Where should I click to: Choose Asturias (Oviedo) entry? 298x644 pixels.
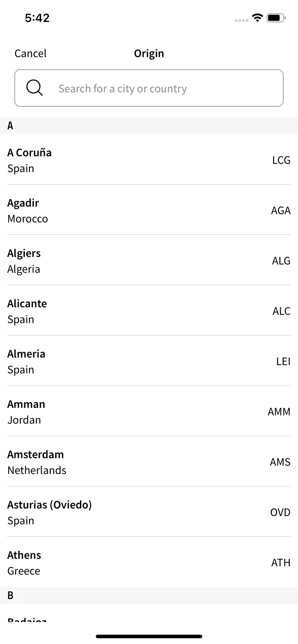click(149, 512)
